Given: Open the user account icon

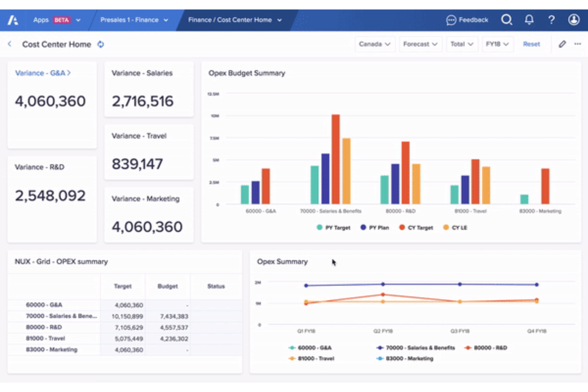Looking at the screenshot, I should click(574, 19).
